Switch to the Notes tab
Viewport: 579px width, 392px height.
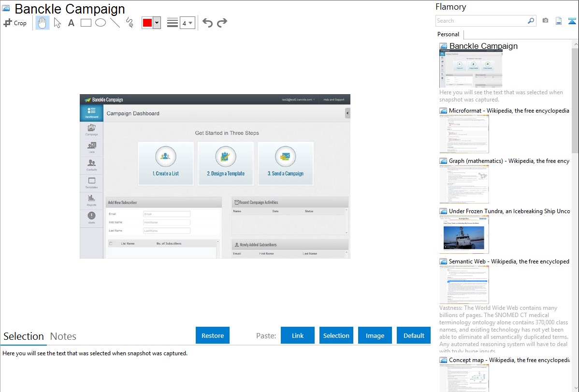63,336
